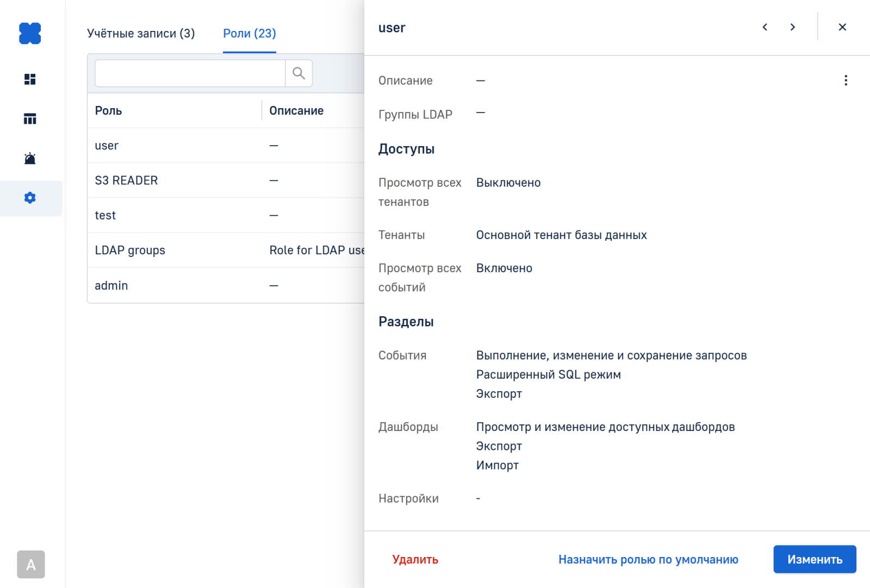Click the search magnifier icon

point(299,73)
